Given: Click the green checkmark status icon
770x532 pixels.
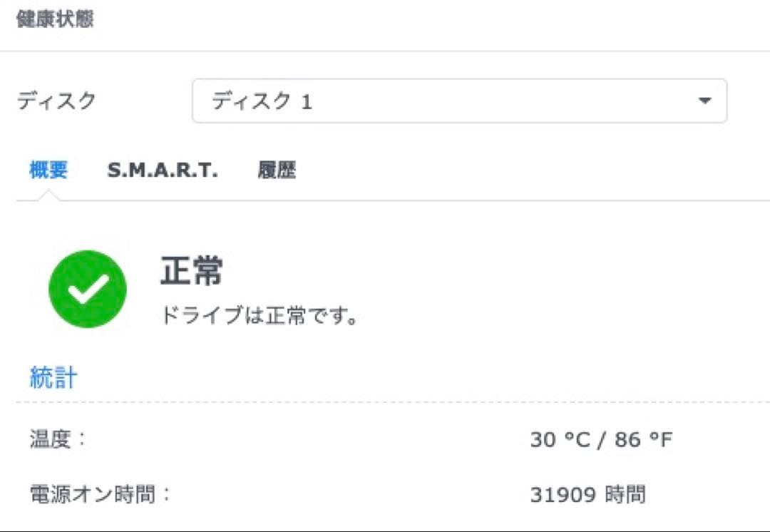Looking at the screenshot, I should [x=88, y=288].
